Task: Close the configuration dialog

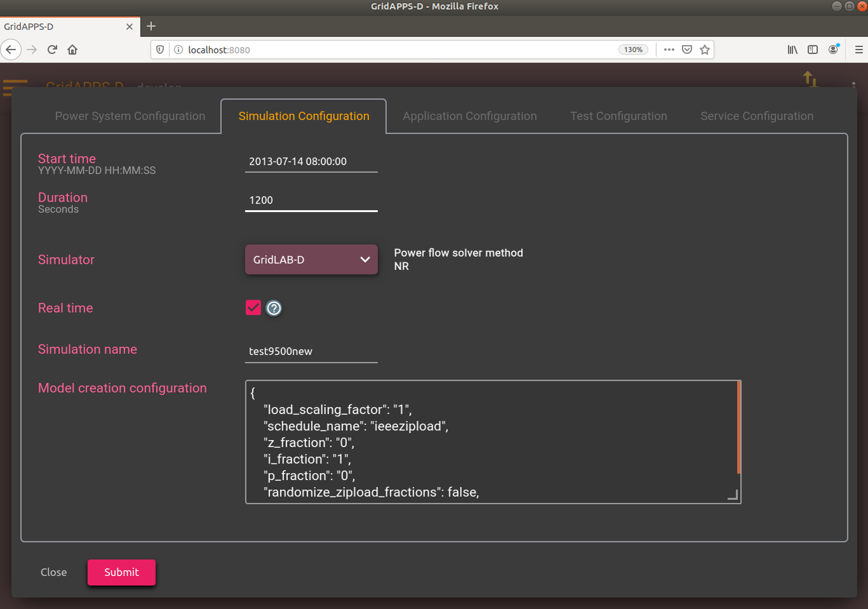Action: tap(54, 572)
